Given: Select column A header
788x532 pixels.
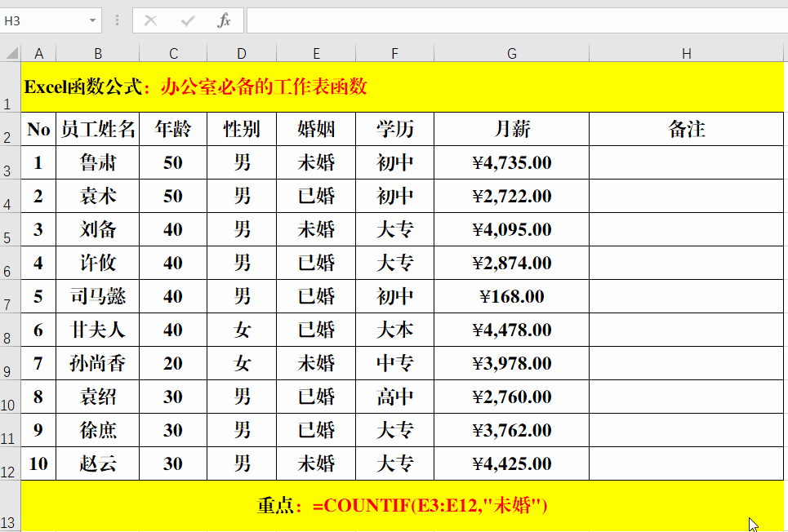Looking at the screenshot, I should [x=38, y=53].
